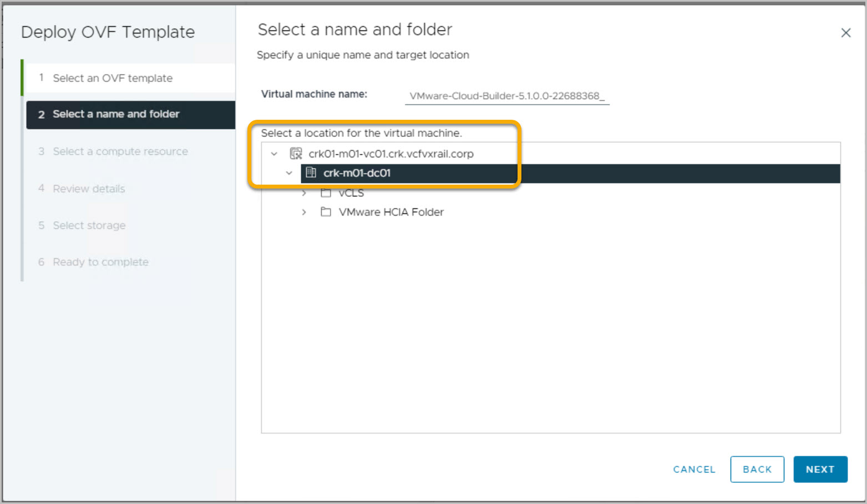
Task: Expand the vCLS folder
Action: [x=304, y=193]
